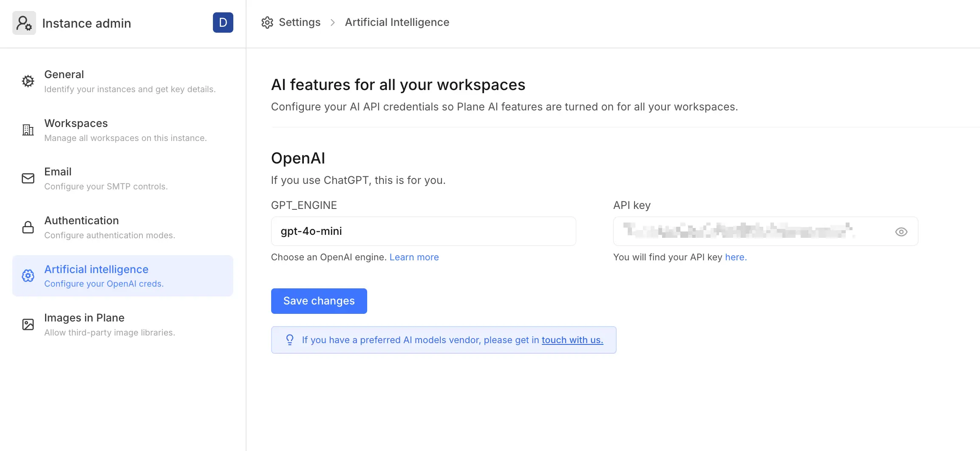980x451 pixels.
Task: Open the D user avatar menu
Action: pyautogui.click(x=223, y=23)
